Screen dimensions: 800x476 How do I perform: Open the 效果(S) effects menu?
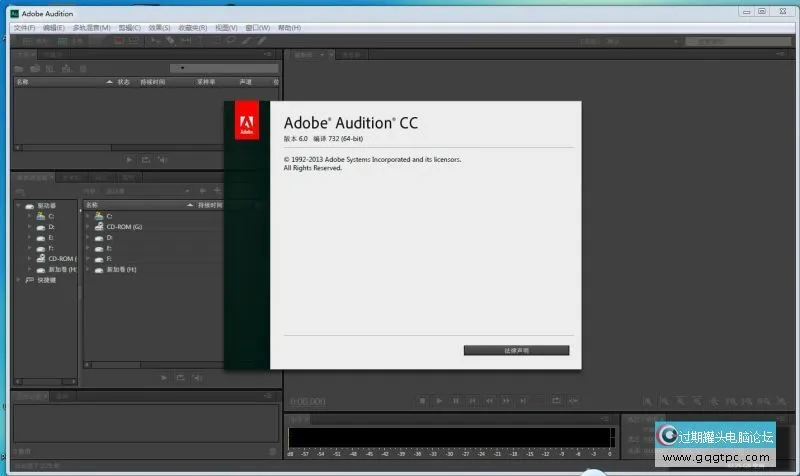click(x=159, y=27)
